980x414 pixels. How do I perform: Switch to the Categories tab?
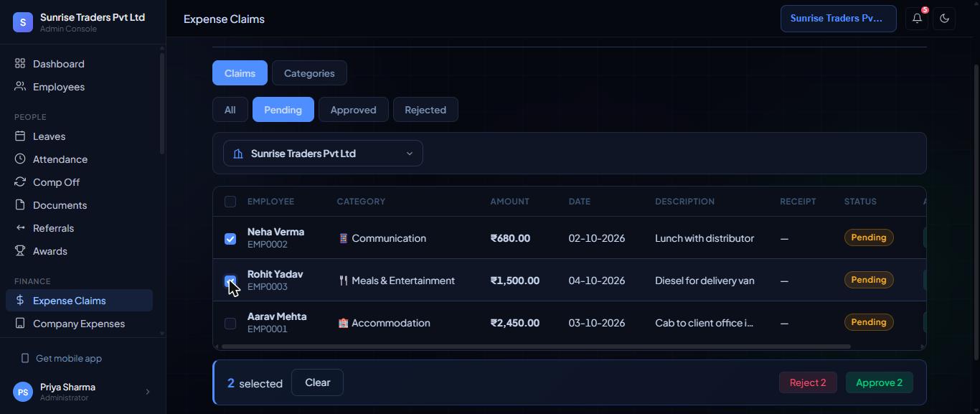click(309, 73)
